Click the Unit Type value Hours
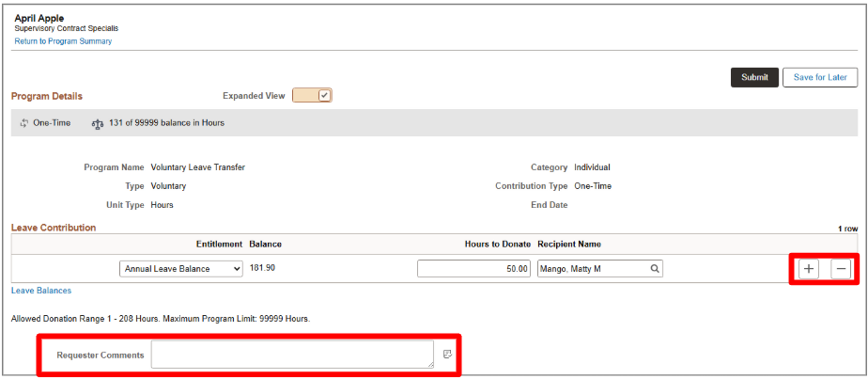868x379 pixels. [x=162, y=205]
